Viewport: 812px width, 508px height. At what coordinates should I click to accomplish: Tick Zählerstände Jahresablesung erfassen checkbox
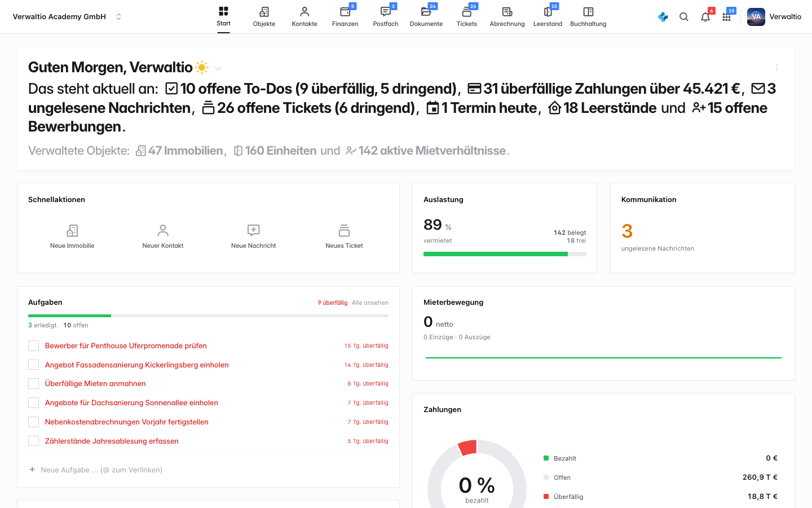[x=34, y=441]
